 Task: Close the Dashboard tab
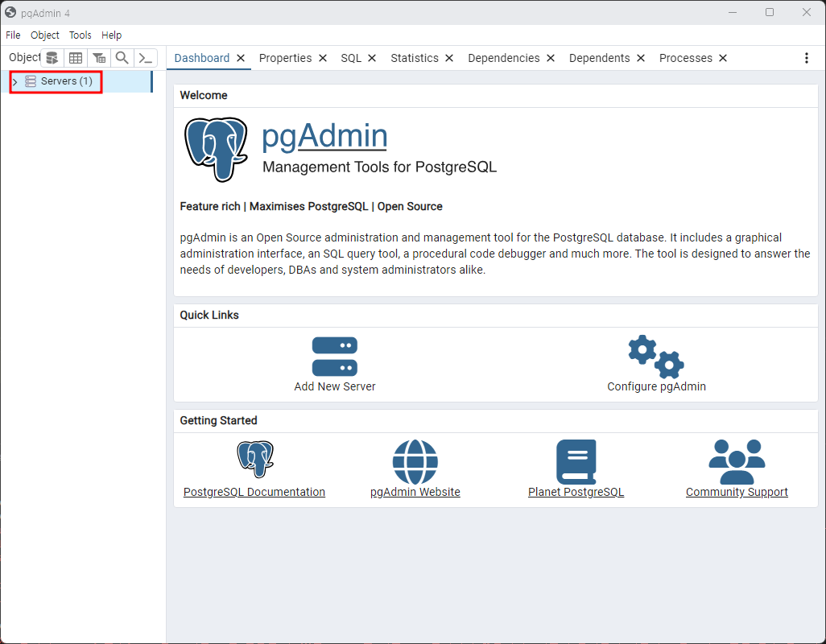(x=241, y=58)
